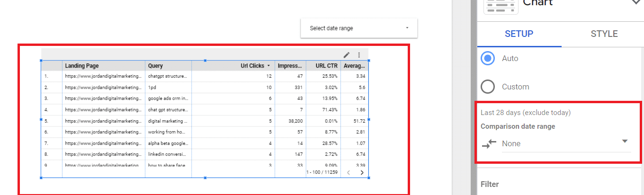The image size is (644, 195).
Task: Click the 'Last 28 days (exclude today)' text
Action: click(x=526, y=113)
